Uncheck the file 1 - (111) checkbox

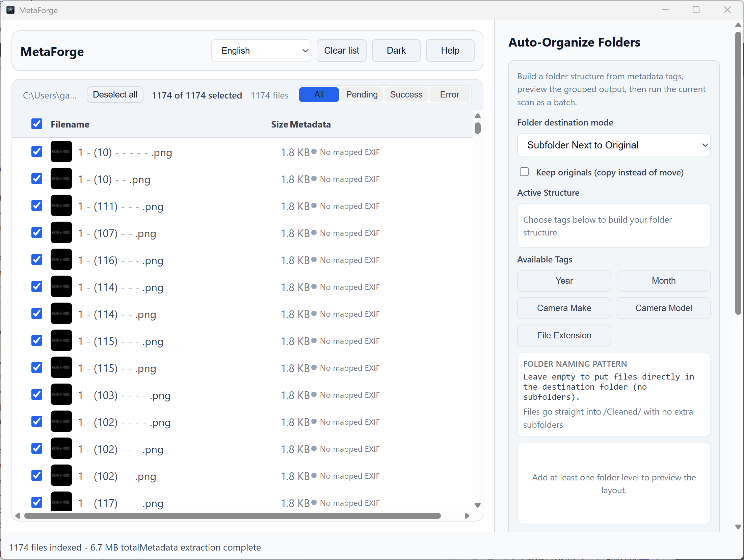point(37,205)
